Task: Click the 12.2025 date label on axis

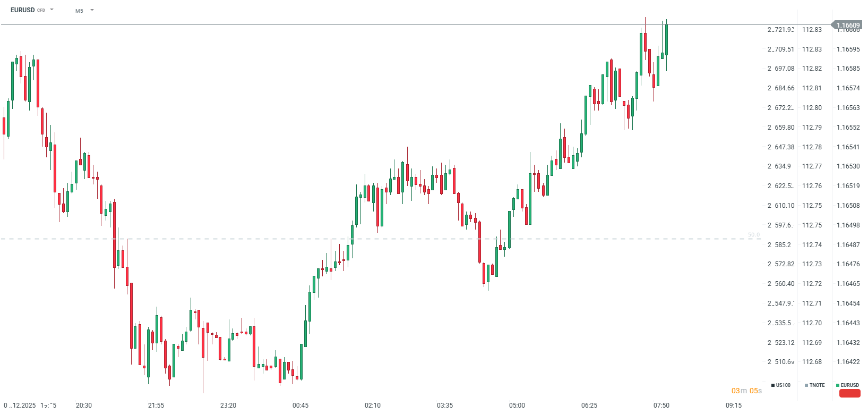Action: (x=23, y=405)
